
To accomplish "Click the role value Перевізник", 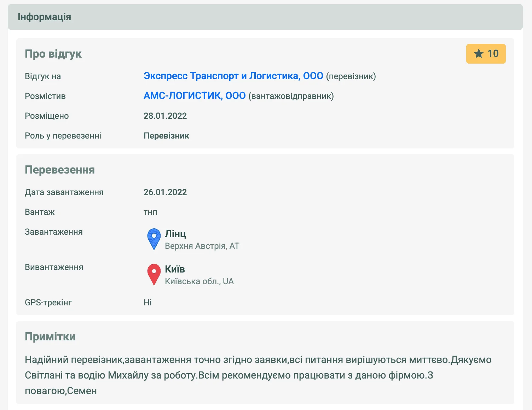I will 166,136.
